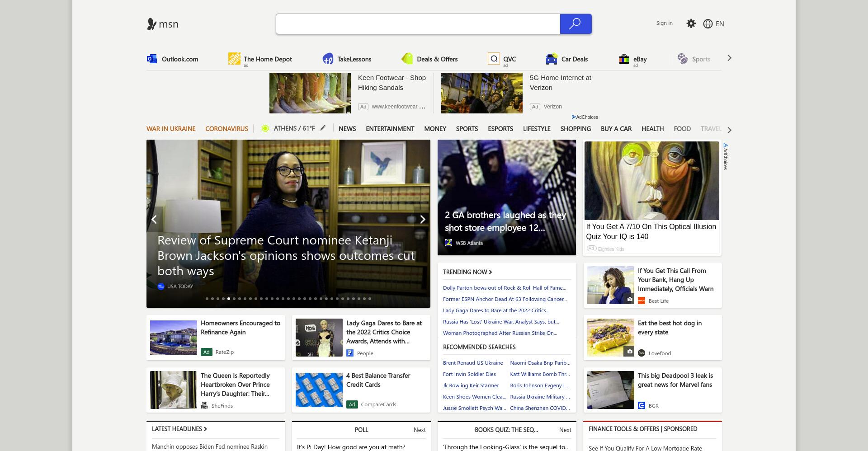The image size is (868, 451).
Task: Select the Esports category
Action: (x=500, y=129)
